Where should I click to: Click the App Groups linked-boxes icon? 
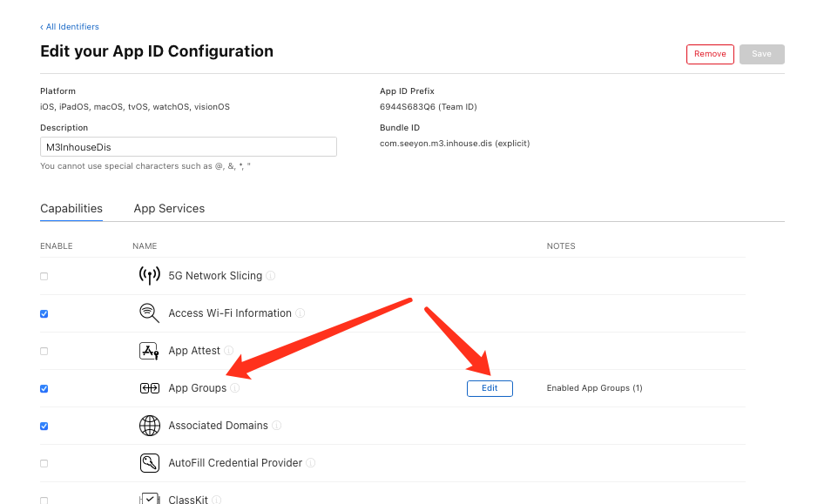(149, 388)
